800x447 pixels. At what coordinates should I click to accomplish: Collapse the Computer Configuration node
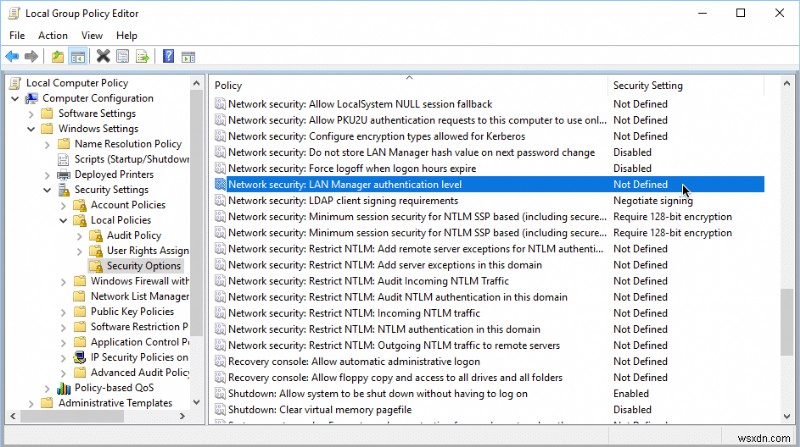pos(15,99)
